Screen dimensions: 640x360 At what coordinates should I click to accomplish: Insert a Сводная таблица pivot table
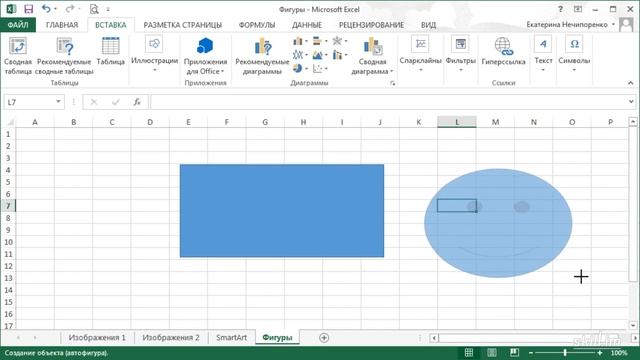coord(18,56)
